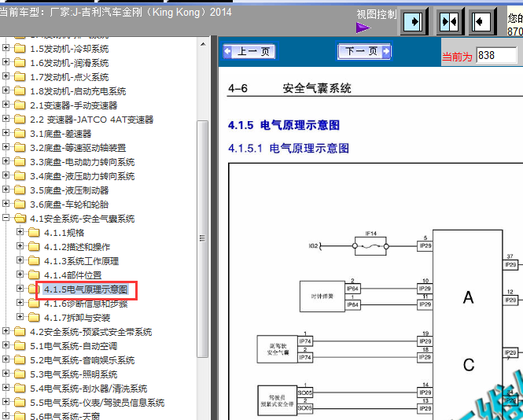Screen dimensions: 523x420
Task: Select 5.4电气系统-刮水器/清洗系统 tree item
Action: pyautogui.click(x=88, y=389)
